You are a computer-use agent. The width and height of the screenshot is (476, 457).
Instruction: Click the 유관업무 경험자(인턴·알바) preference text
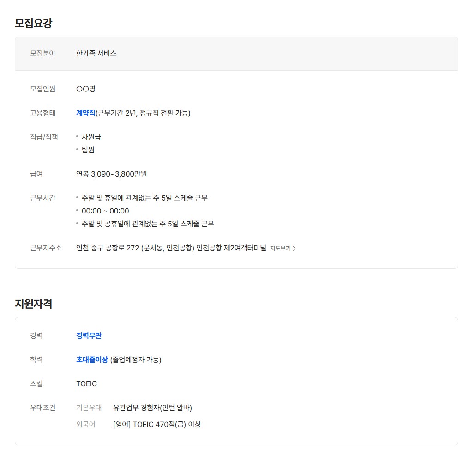tap(152, 408)
